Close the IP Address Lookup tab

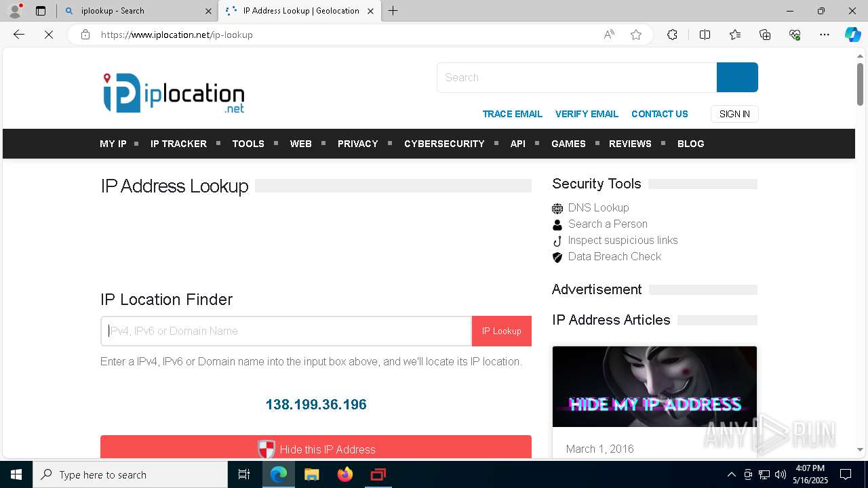tap(370, 11)
